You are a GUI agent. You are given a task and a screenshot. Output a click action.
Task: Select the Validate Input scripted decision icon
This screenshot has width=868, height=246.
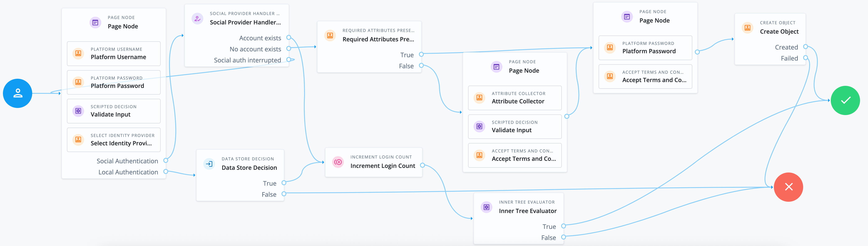coord(78,111)
